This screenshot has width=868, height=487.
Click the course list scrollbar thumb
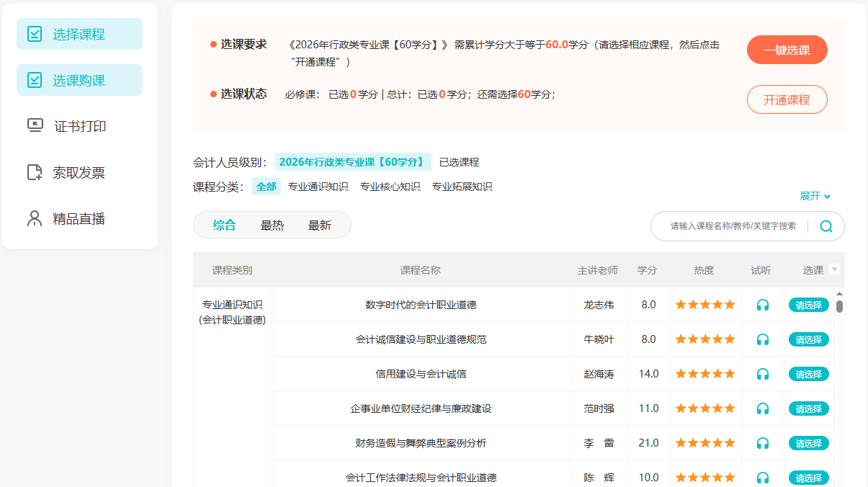point(839,306)
